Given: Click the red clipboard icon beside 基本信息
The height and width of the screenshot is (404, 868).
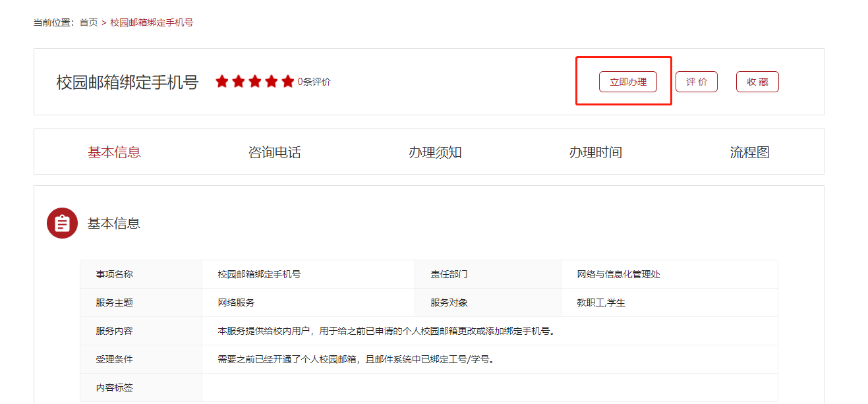Looking at the screenshot, I should click(62, 223).
